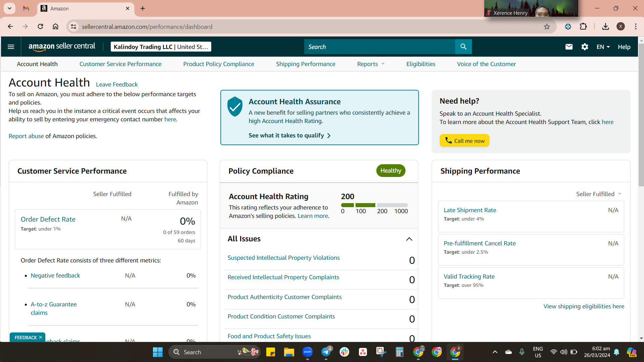This screenshot has height=362, width=644.
Task: Open Product Policy Compliance tab
Action: [x=219, y=64]
